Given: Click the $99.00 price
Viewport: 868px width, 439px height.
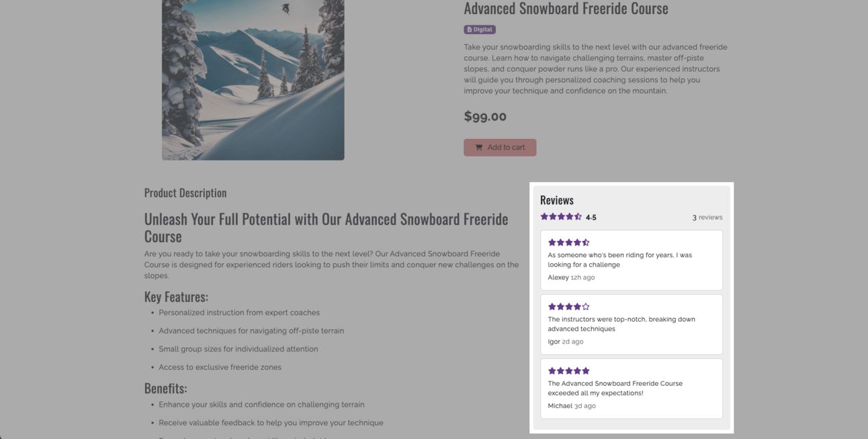Looking at the screenshot, I should point(485,116).
